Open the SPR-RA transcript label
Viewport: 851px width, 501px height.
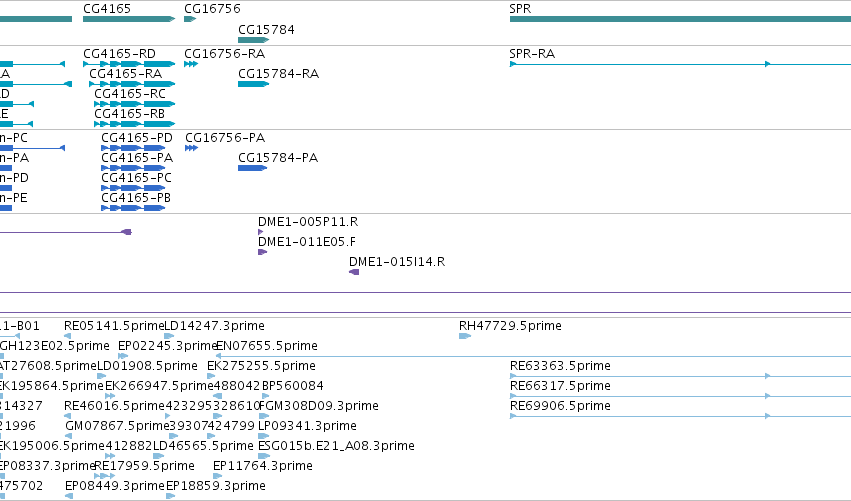pyautogui.click(x=532, y=54)
